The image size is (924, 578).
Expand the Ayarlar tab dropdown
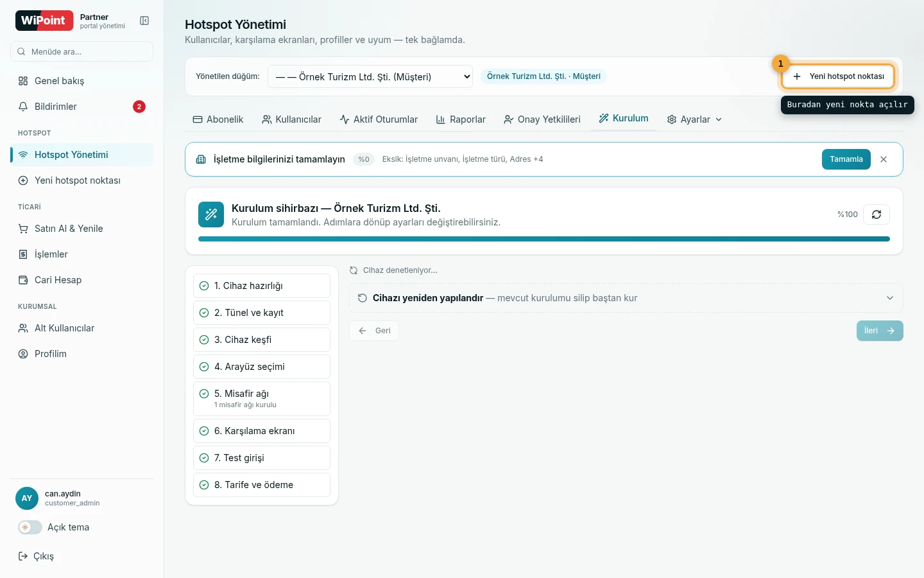pos(719,119)
